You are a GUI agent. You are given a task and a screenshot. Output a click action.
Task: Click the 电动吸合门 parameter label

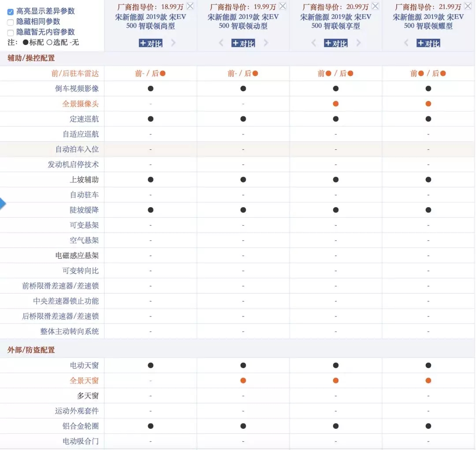pos(81,441)
